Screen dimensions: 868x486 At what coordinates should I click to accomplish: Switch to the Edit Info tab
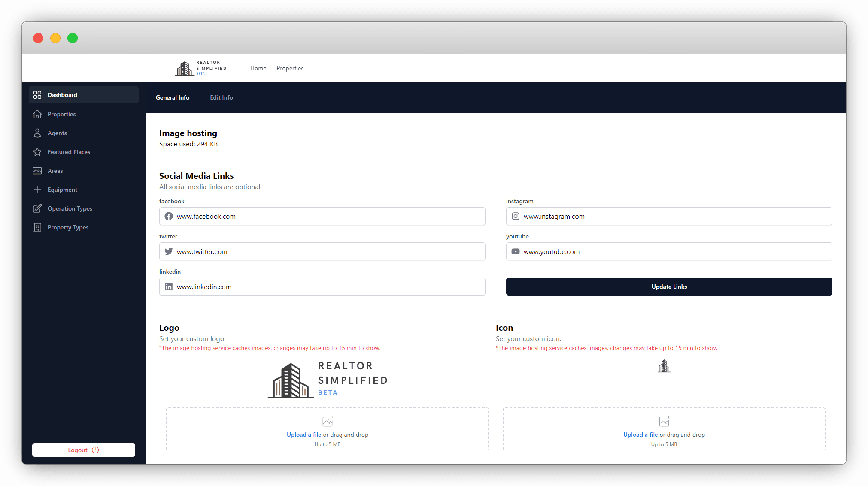tap(221, 97)
